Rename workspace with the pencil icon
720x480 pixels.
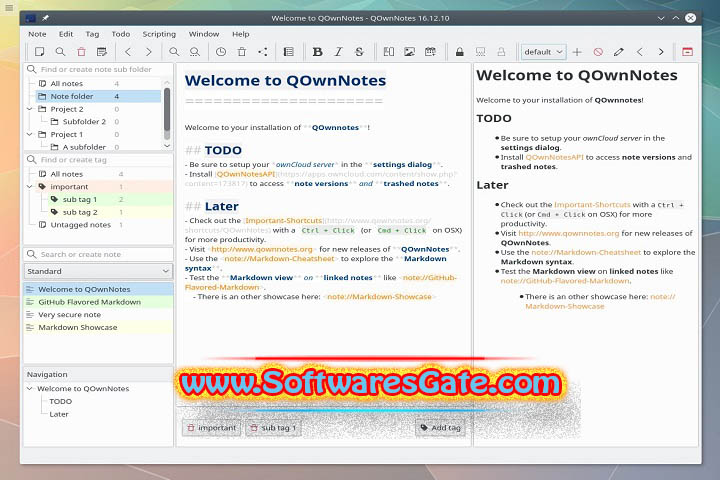pyautogui.click(x=619, y=52)
